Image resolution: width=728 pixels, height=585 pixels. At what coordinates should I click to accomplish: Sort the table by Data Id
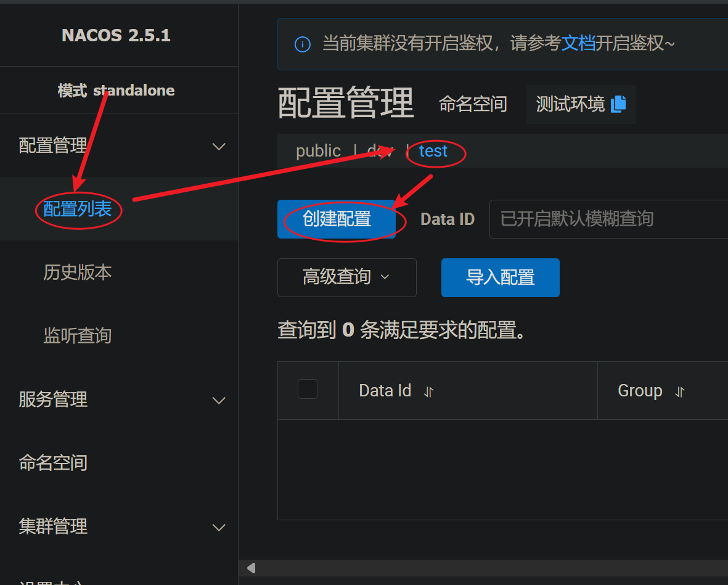[428, 392]
